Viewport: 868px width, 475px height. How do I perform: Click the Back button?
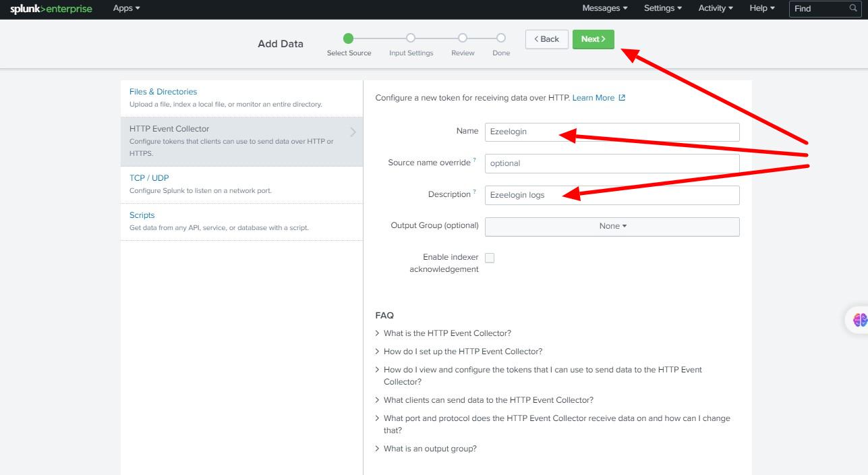pyautogui.click(x=546, y=39)
